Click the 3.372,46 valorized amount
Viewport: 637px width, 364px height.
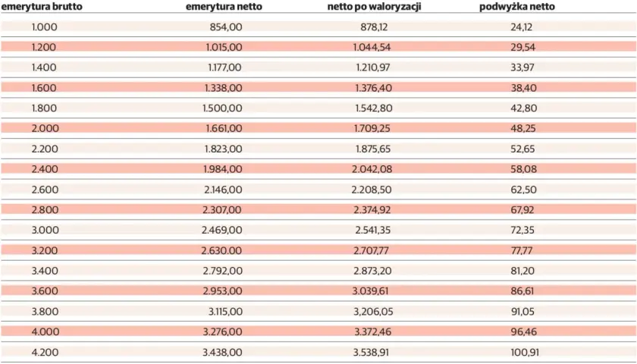[372, 331]
